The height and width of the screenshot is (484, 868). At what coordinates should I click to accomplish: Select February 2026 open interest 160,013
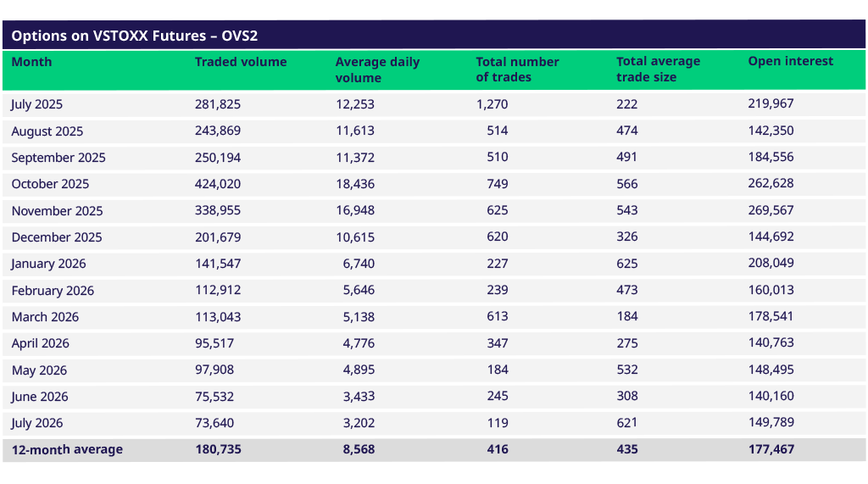point(771,290)
